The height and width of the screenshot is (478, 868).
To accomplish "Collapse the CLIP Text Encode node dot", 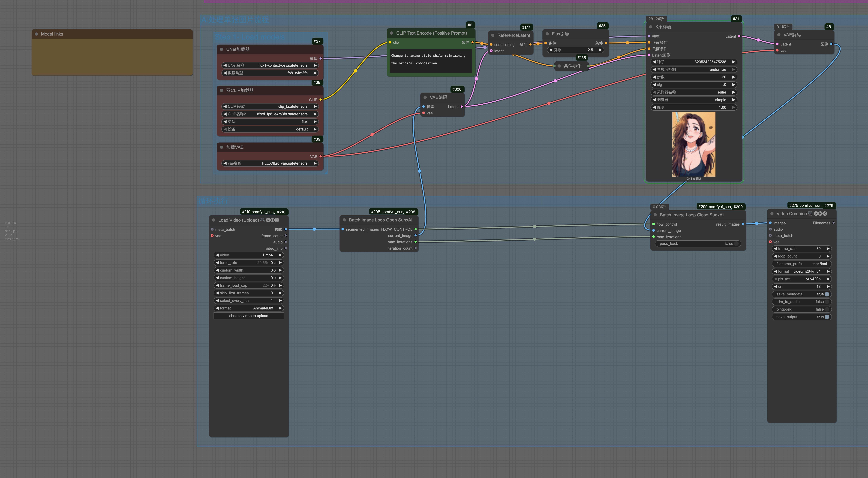I will 392,33.
